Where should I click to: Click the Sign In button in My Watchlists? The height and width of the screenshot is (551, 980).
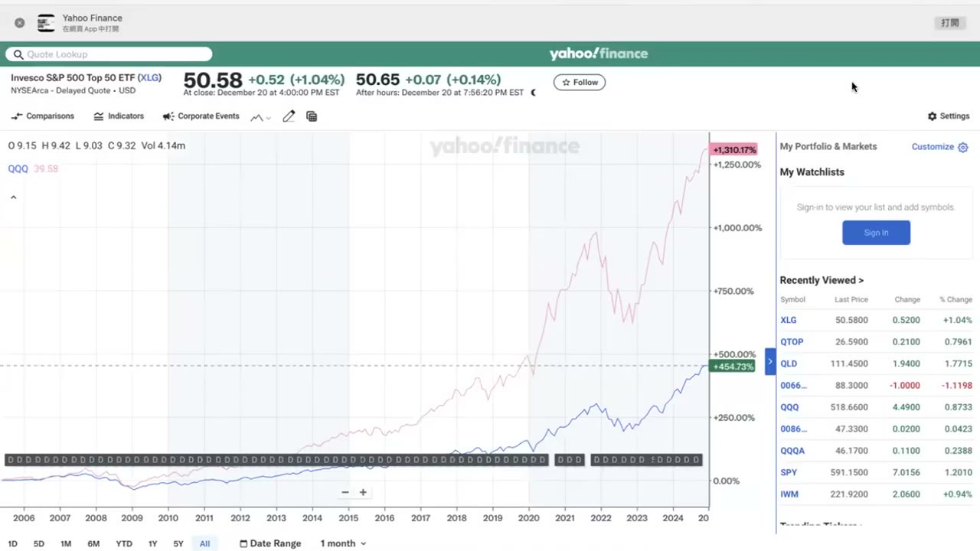coord(876,233)
